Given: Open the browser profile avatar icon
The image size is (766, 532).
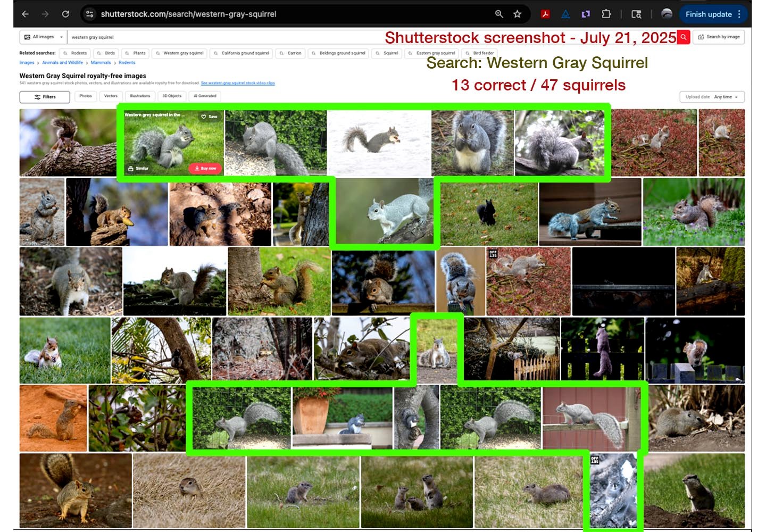Looking at the screenshot, I should tap(667, 14).
